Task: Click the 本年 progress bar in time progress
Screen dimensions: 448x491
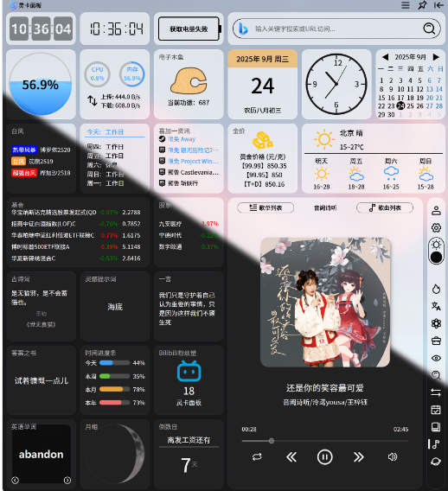Action: point(114,403)
